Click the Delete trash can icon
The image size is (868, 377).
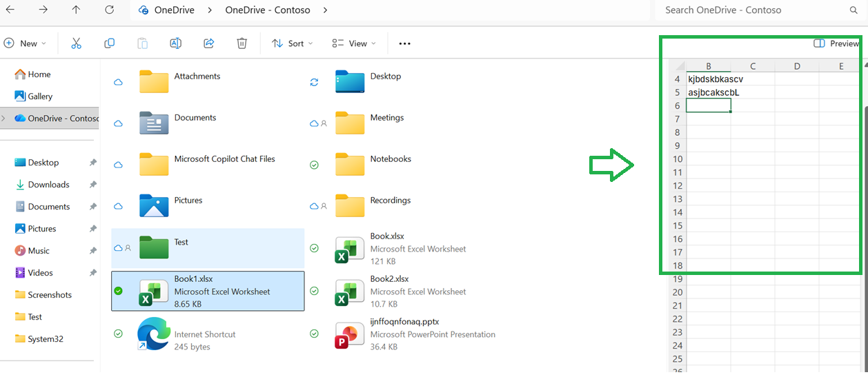(x=241, y=43)
